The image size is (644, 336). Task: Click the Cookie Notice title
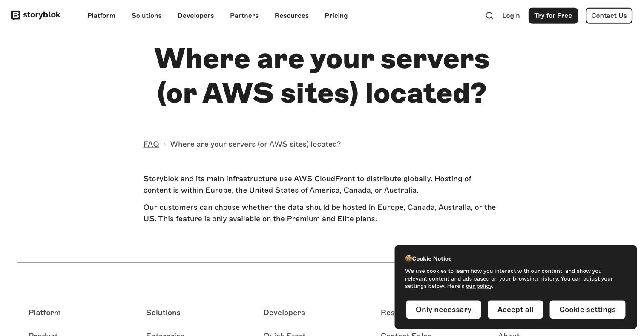point(428,258)
